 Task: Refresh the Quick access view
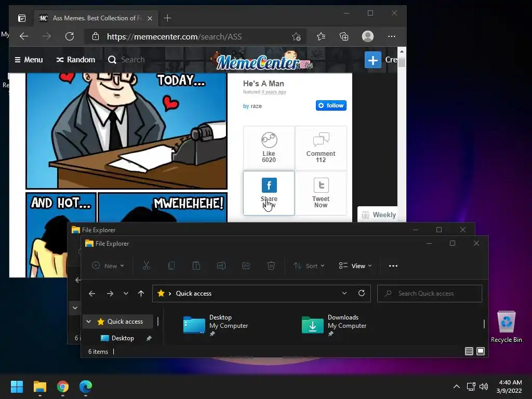tap(362, 293)
